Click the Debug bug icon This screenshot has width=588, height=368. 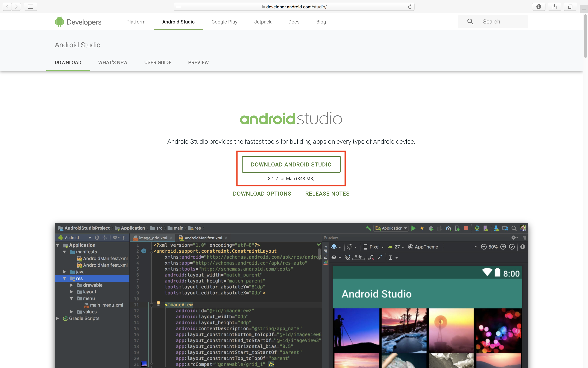[x=431, y=228]
